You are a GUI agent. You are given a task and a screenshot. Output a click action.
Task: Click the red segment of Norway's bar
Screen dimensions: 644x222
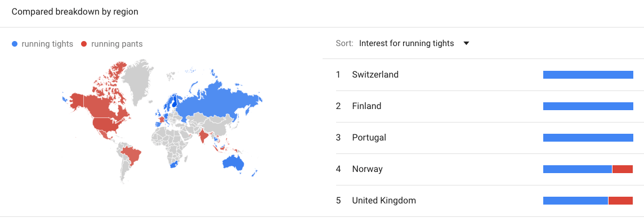(x=623, y=169)
